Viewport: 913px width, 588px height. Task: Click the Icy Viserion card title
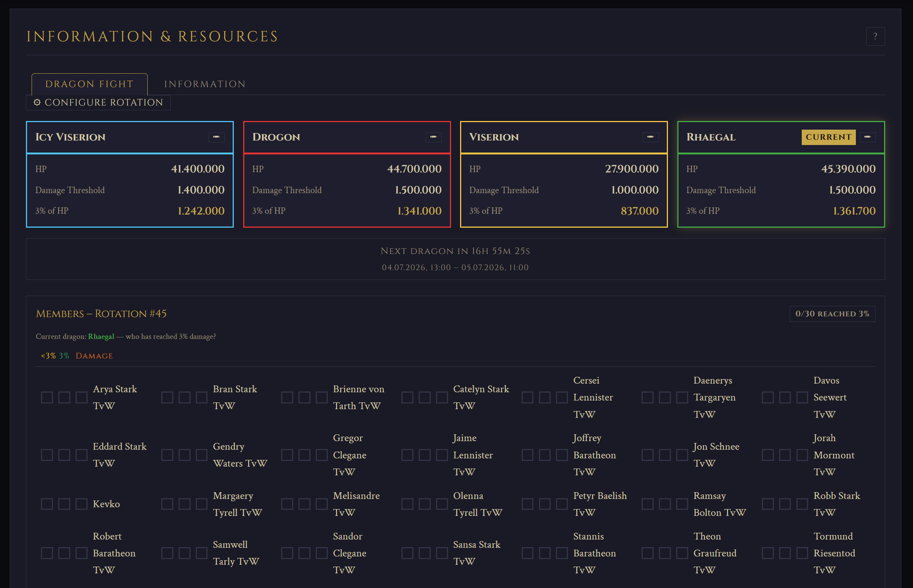pos(70,137)
